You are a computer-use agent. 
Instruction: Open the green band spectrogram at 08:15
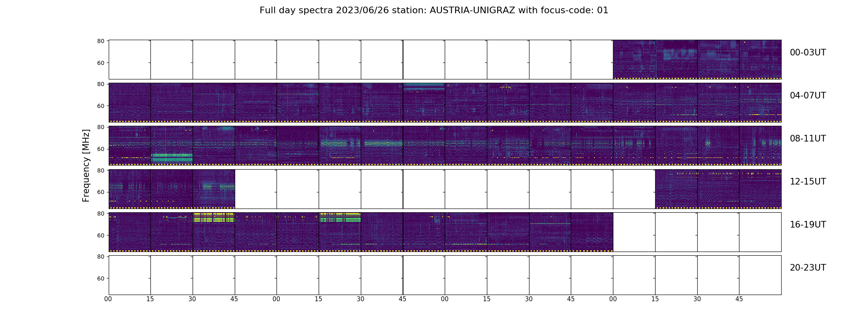click(x=172, y=146)
